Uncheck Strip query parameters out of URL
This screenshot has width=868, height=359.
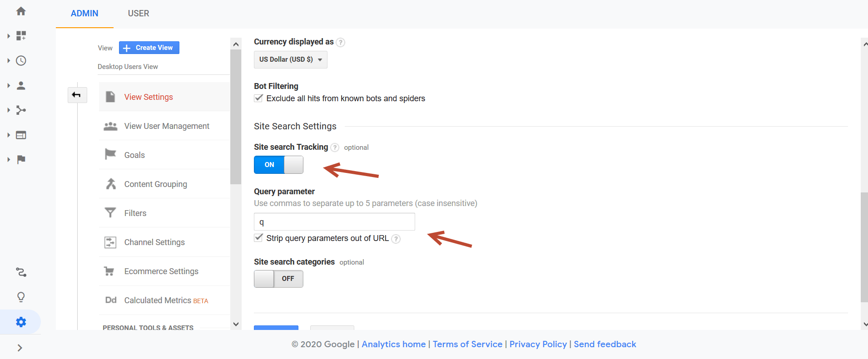258,237
